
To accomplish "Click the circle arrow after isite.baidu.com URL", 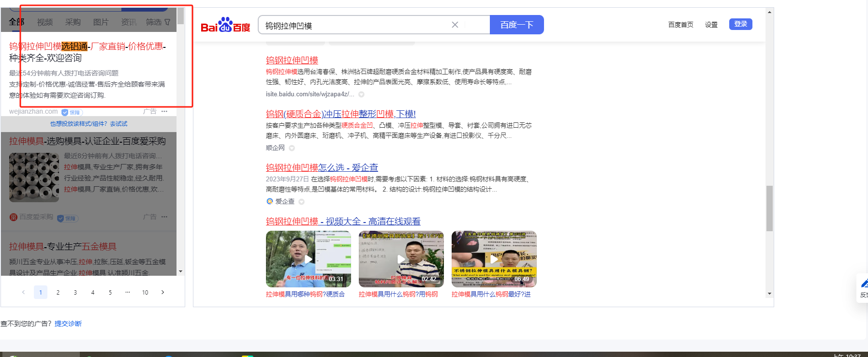I will [x=361, y=94].
